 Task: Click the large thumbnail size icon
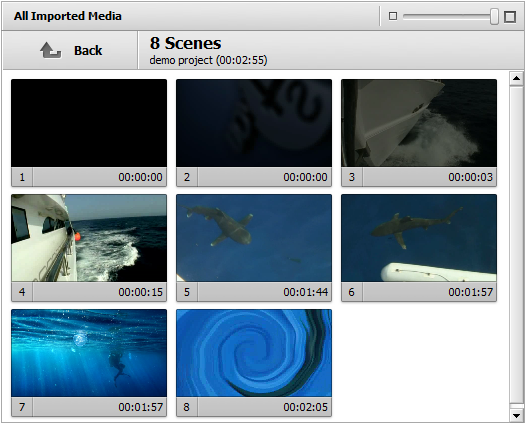point(510,16)
